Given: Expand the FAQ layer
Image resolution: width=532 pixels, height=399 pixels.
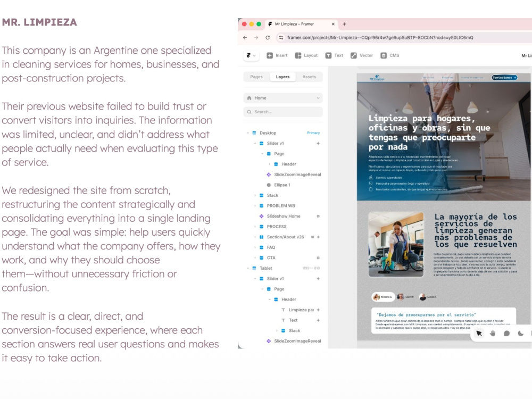Looking at the screenshot, I should 255,248.
